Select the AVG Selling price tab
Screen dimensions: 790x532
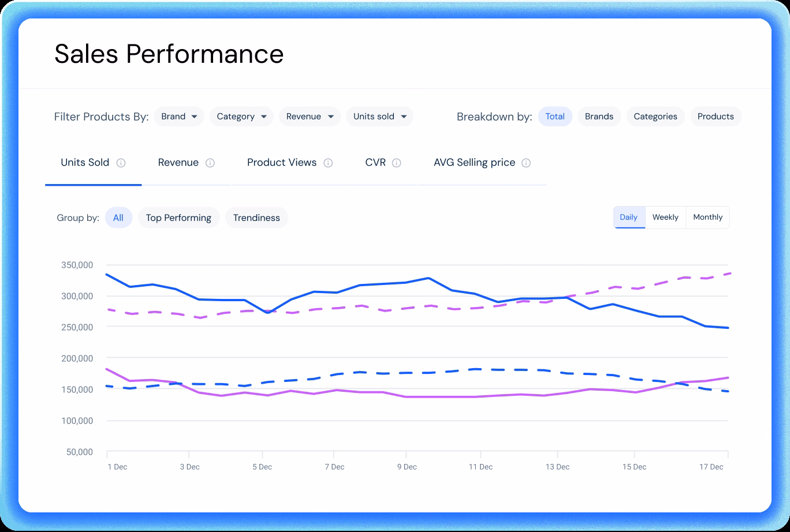click(474, 163)
